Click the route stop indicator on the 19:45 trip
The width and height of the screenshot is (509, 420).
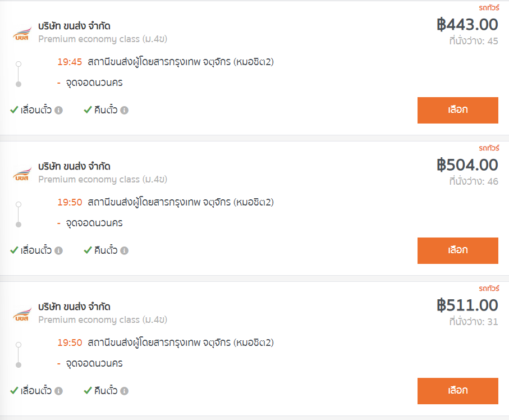click(19, 74)
